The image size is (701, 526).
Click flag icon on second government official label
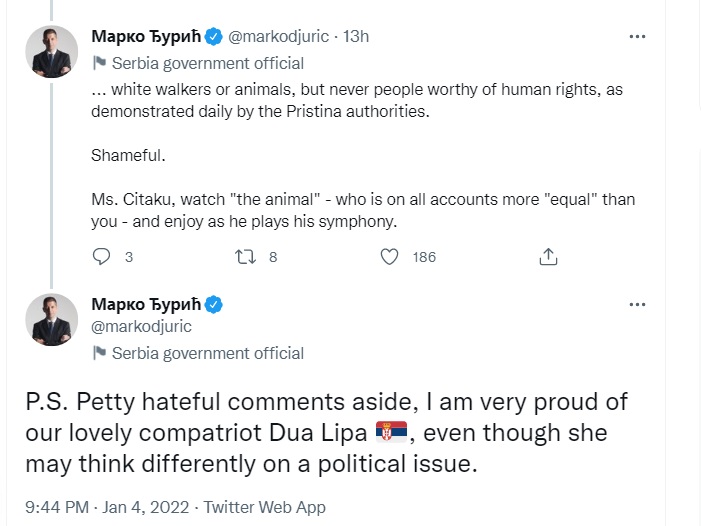[x=99, y=353]
